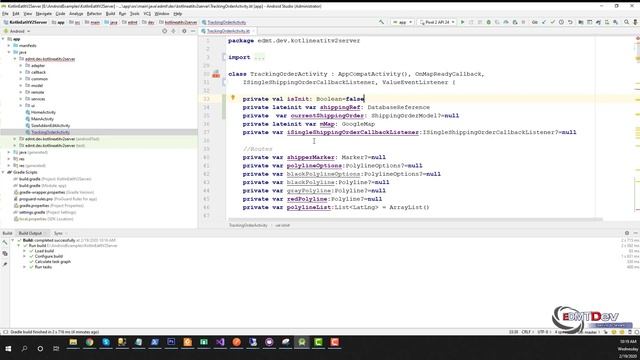Open the Tools menu
The width and height of the screenshot is (640, 360).
pyautogui.click(x=134, y=13)
